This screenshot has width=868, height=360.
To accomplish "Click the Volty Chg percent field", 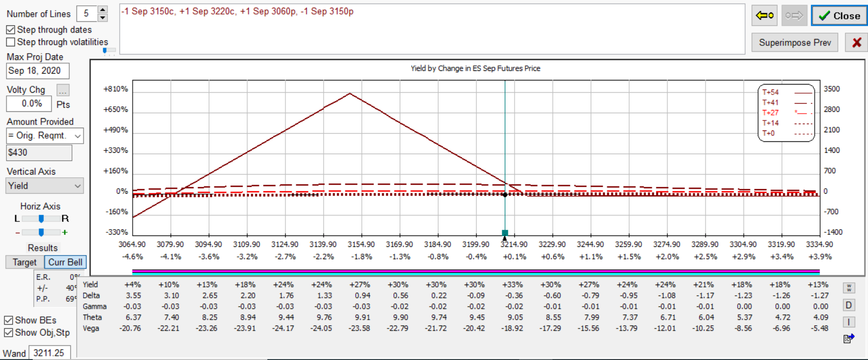I will pyautogui.click(x=29, y=104).
